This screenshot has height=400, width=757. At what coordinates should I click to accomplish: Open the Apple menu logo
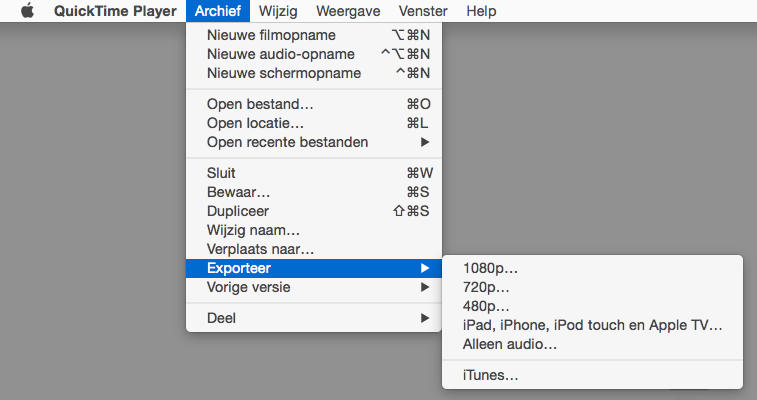point(28,11)
